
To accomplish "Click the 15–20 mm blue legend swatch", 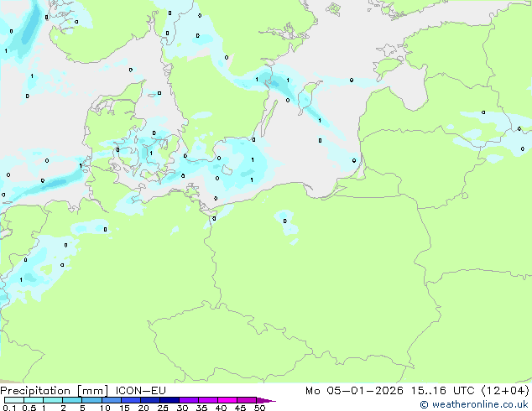I will [x=131, y=400].
